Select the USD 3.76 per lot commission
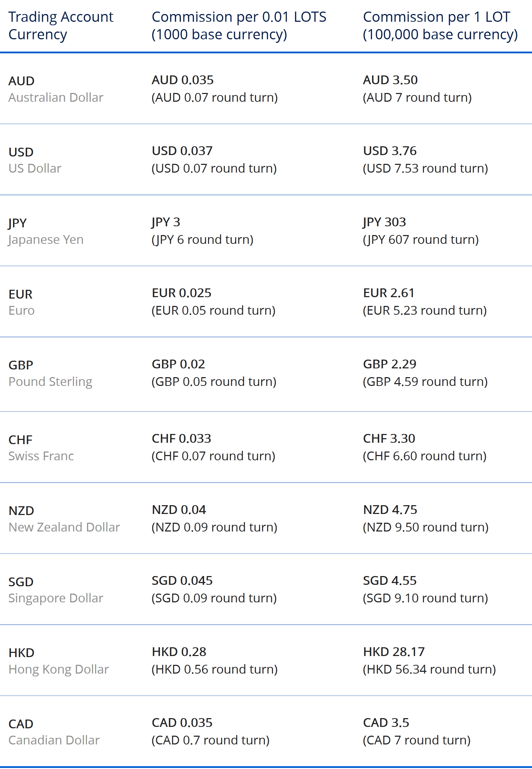 [x=390, y=151]
